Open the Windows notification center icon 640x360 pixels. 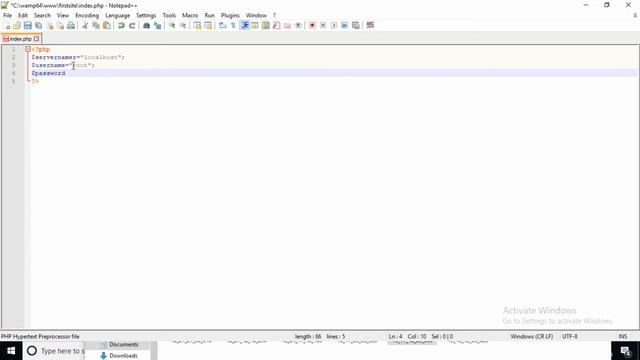(625, 351)
